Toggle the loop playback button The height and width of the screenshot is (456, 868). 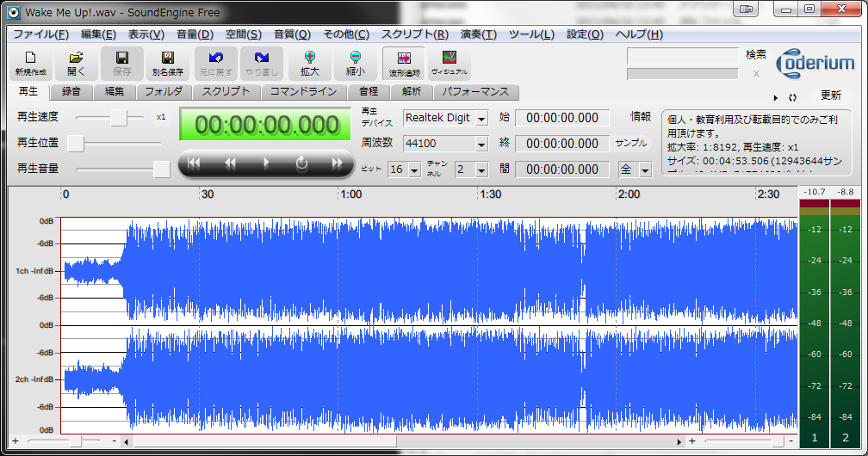301,163
